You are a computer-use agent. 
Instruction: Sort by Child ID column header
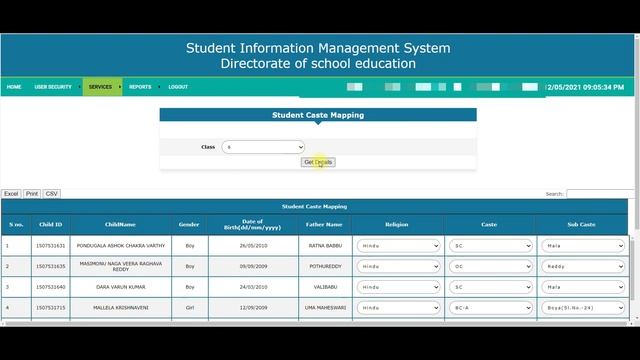point(51,224)
